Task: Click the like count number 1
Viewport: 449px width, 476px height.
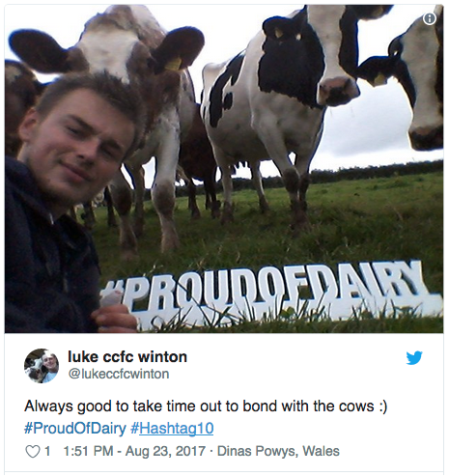Action: pos(47,451)
